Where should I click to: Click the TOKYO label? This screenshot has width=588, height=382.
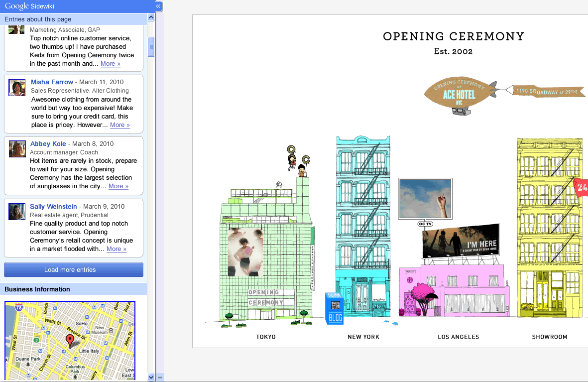(x=266, y=337)
